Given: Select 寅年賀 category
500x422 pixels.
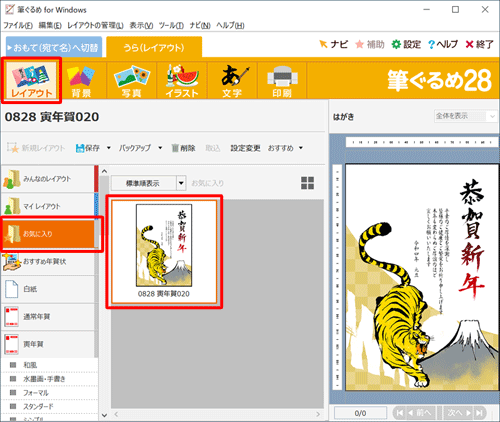Looking at the screenshot, I should (49, 344).
